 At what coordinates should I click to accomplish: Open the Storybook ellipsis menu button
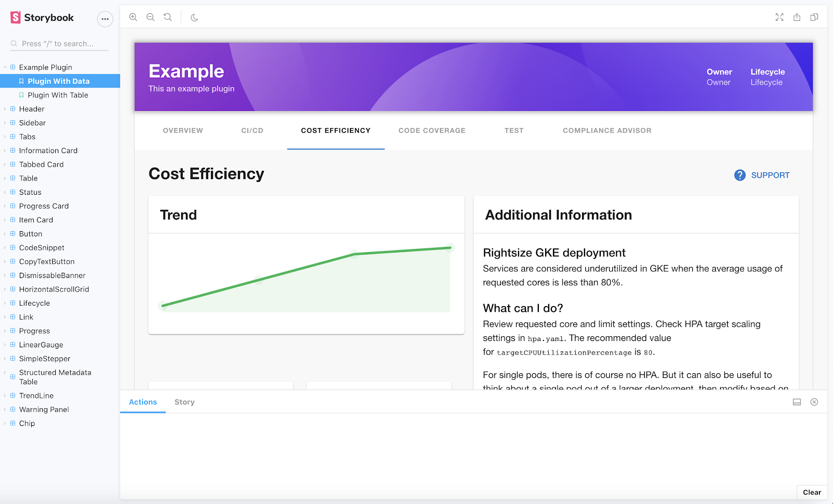click(105, 19)
